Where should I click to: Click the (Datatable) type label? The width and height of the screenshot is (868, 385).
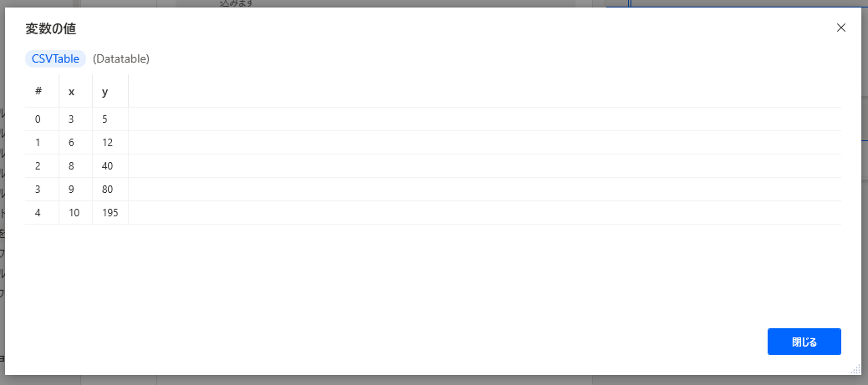121,58
